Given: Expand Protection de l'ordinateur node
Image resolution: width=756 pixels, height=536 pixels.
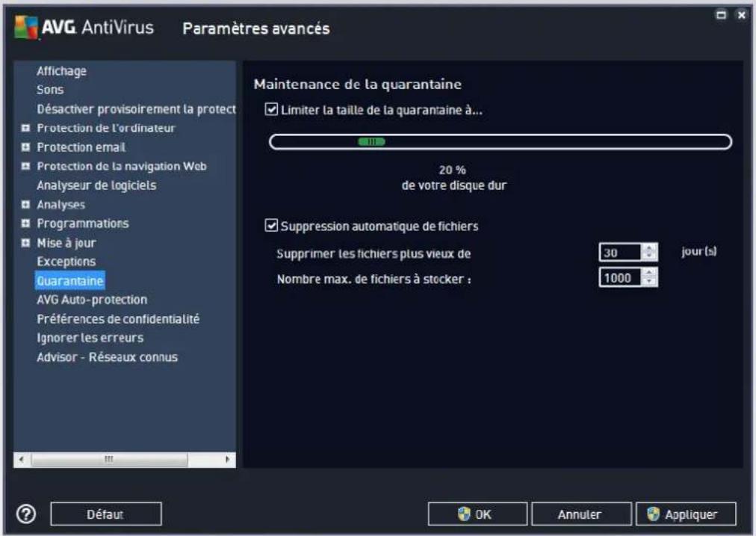Looking at the screenshot, I should pos(25,128).
